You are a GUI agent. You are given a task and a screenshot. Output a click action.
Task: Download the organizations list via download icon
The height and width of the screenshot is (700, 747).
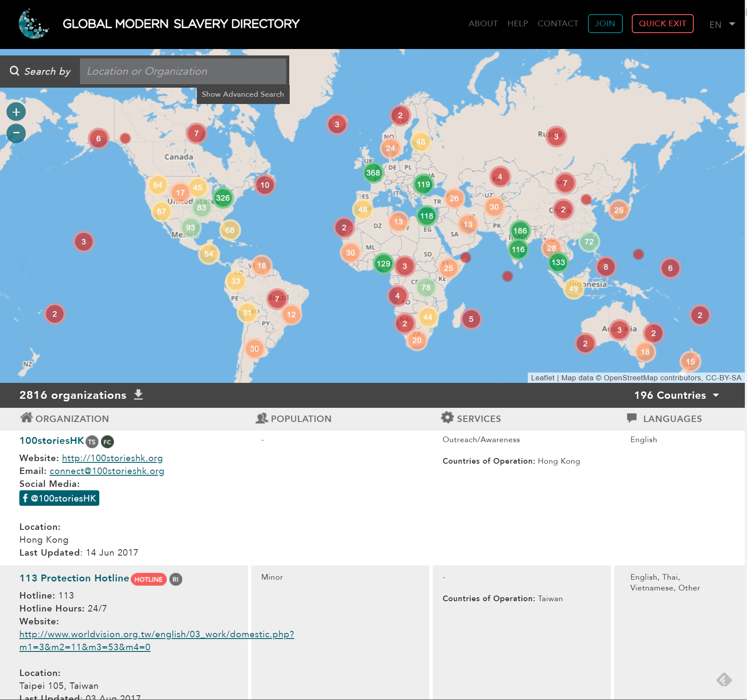(138, 394)
